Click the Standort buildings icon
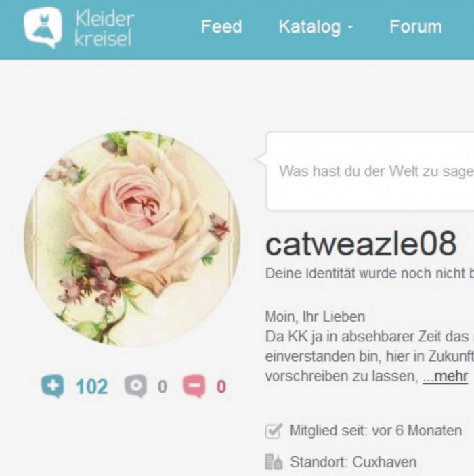The height and width of the screenshot is (476, 474). (274, 462)
